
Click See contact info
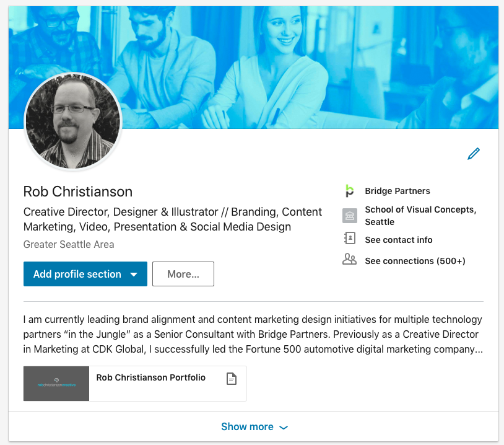tap(399, 240)
